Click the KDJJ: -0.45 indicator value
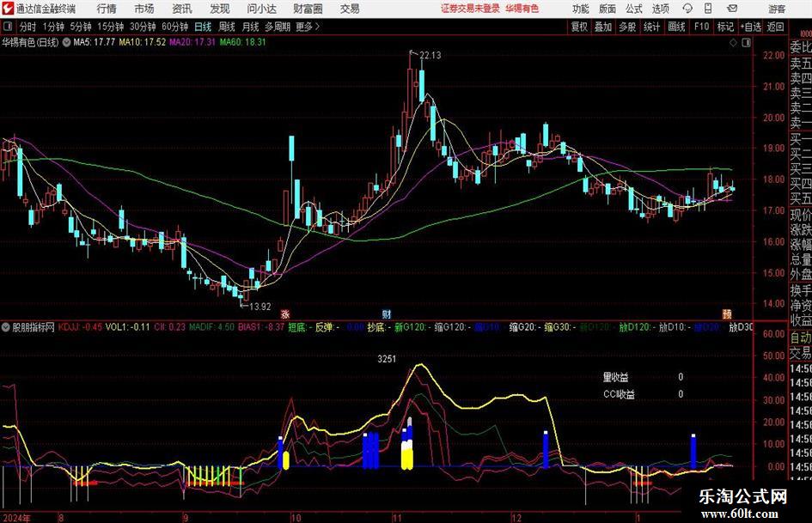The width and height of the screenshot is (812, 523). coord(80,327)
